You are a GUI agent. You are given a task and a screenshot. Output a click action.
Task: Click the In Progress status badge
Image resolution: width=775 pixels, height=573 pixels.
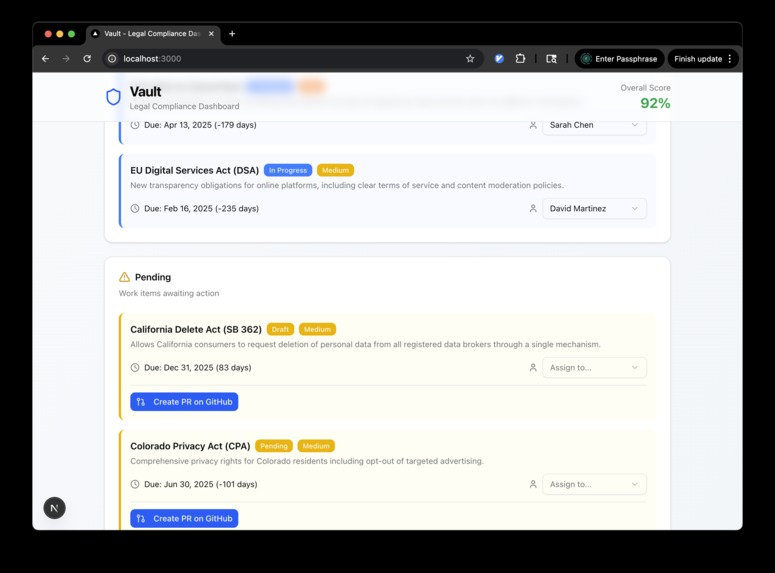(288, 170)
